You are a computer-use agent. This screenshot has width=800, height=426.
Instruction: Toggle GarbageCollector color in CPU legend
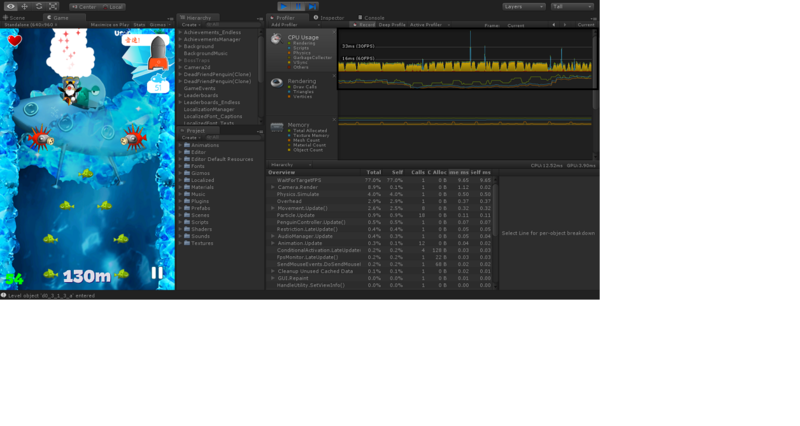(289, 58)
